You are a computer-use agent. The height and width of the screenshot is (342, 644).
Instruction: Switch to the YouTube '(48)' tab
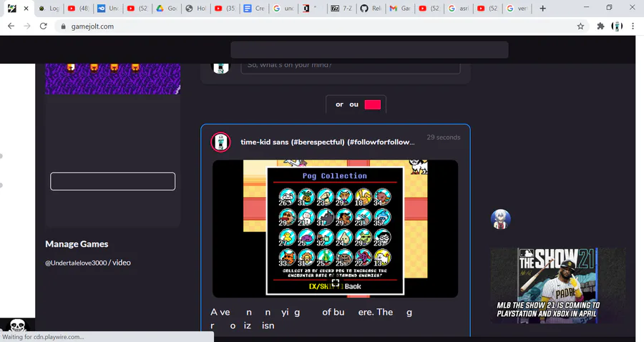pyautogui.click(x=79, y=8)
